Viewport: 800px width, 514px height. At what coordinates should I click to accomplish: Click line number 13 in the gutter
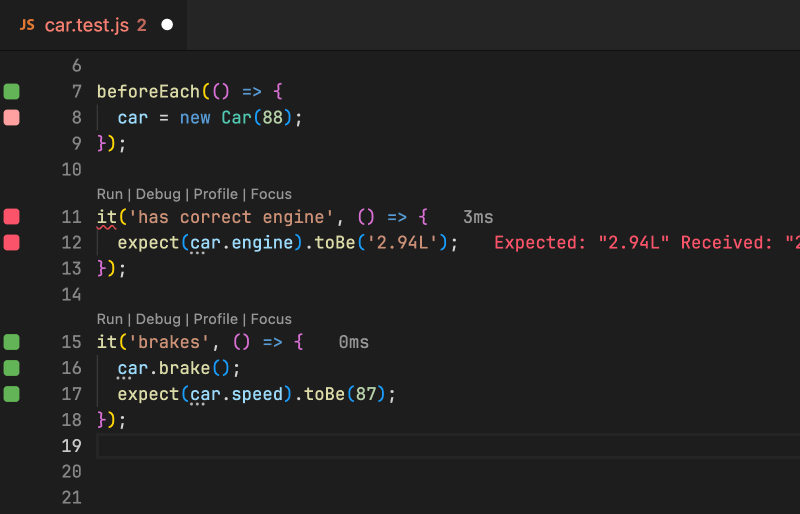(x=70, y=269)
